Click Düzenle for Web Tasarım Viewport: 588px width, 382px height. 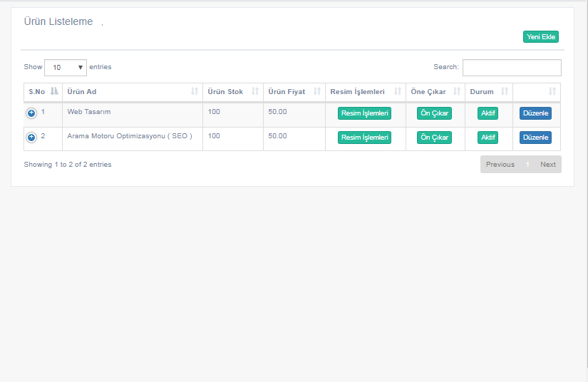pos(535,113)
